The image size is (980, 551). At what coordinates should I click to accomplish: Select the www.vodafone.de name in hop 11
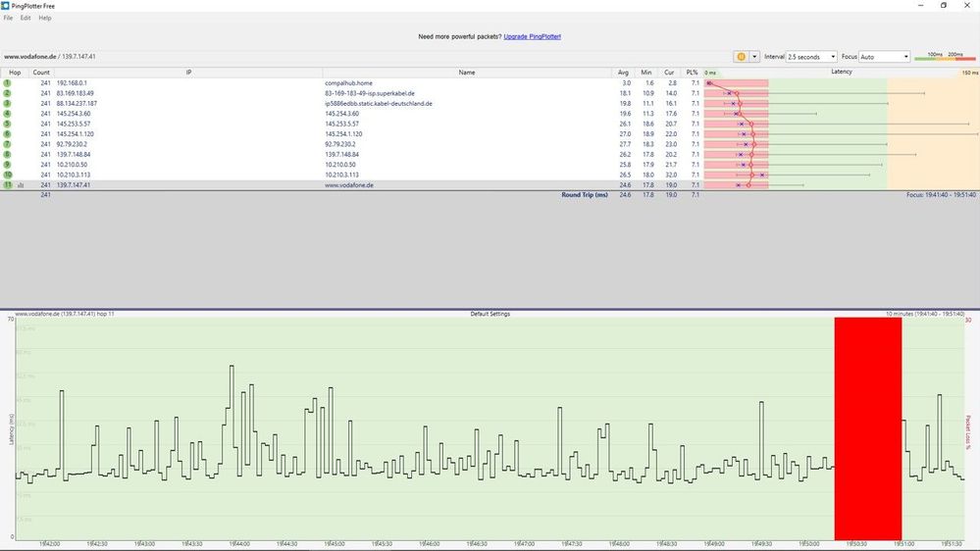tap(349, 185)
